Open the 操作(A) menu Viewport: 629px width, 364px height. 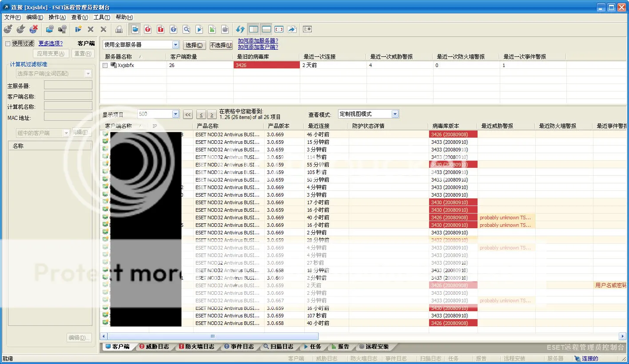[x=57, y=17]
